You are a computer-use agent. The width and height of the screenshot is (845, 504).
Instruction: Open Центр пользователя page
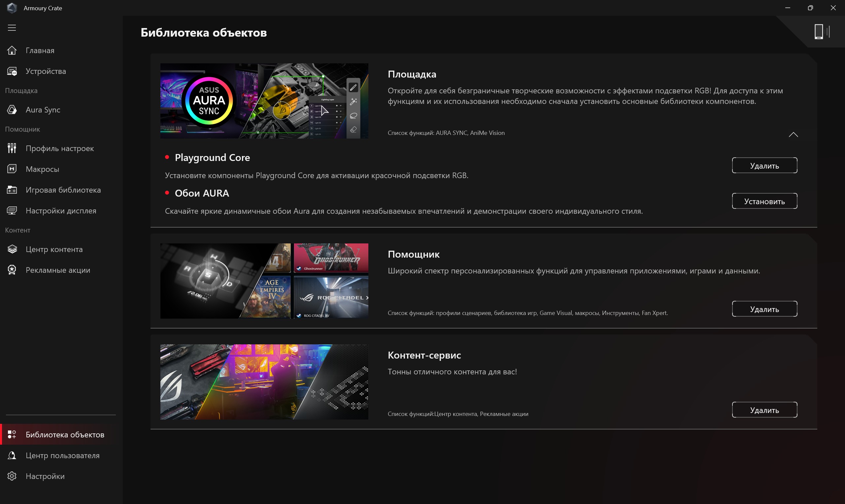61,456
